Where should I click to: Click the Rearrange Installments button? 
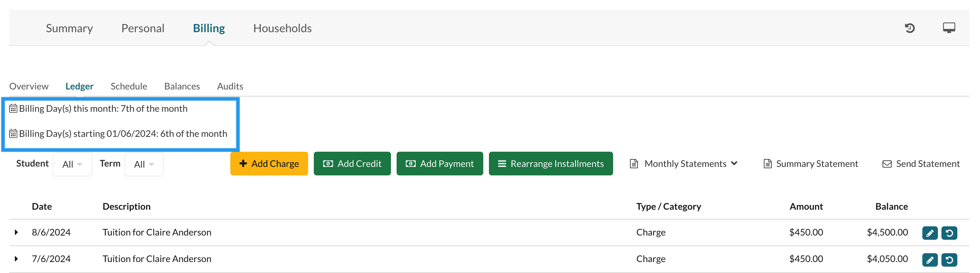pyautogui.click(x=550, y=164)
